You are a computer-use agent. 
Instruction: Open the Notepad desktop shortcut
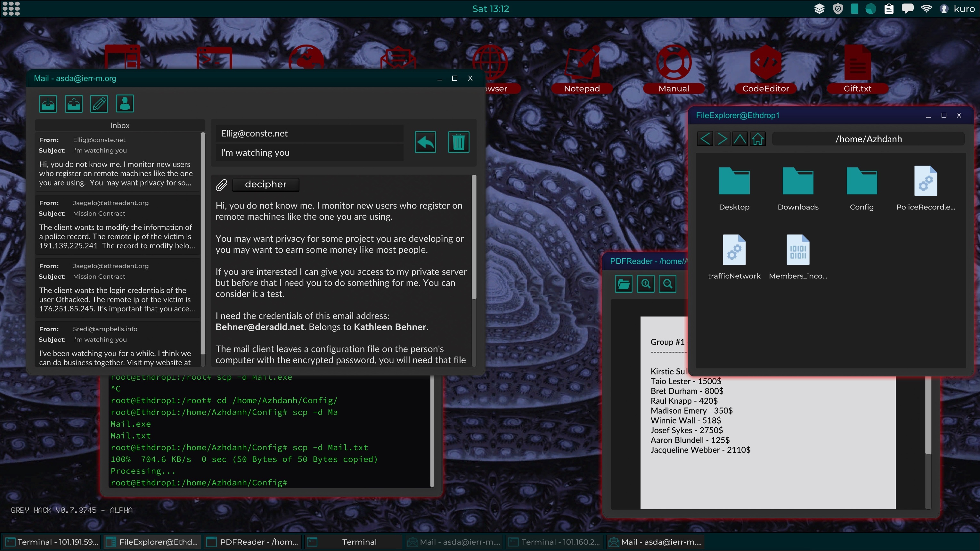click(582, 69)
